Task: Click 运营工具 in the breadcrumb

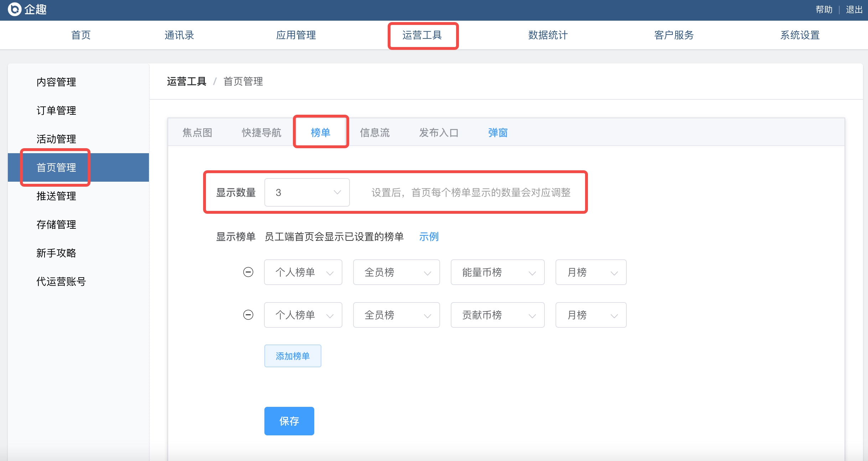Action: [x=187, y=81]
